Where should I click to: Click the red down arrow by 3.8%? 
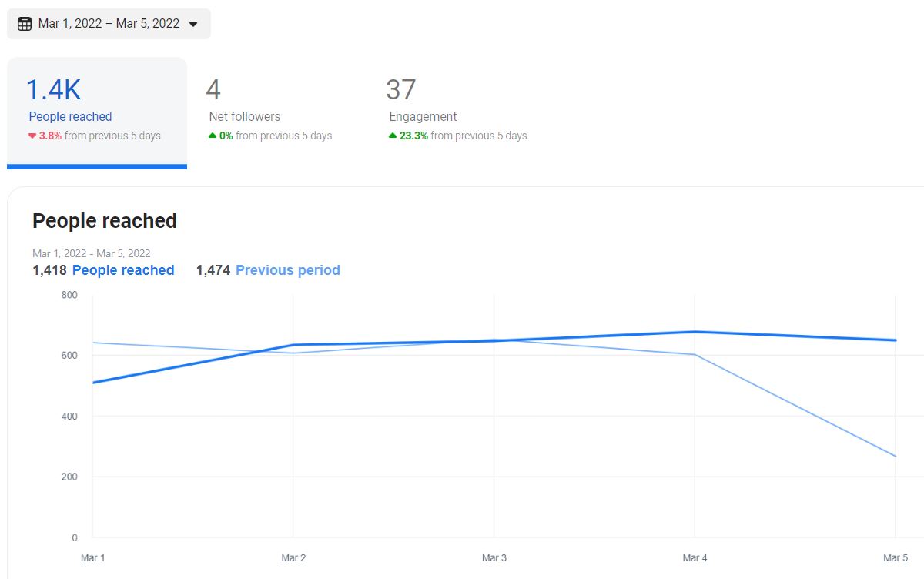coord(32,136)
